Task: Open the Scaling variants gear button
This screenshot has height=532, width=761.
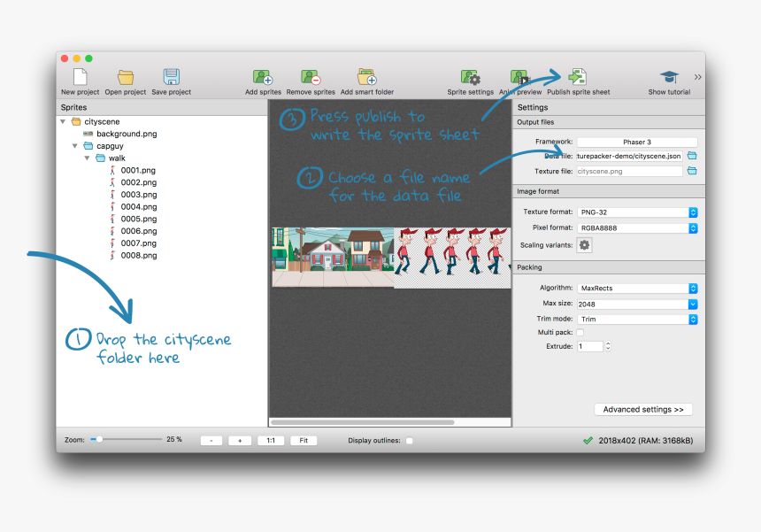Action: point(584,245)
